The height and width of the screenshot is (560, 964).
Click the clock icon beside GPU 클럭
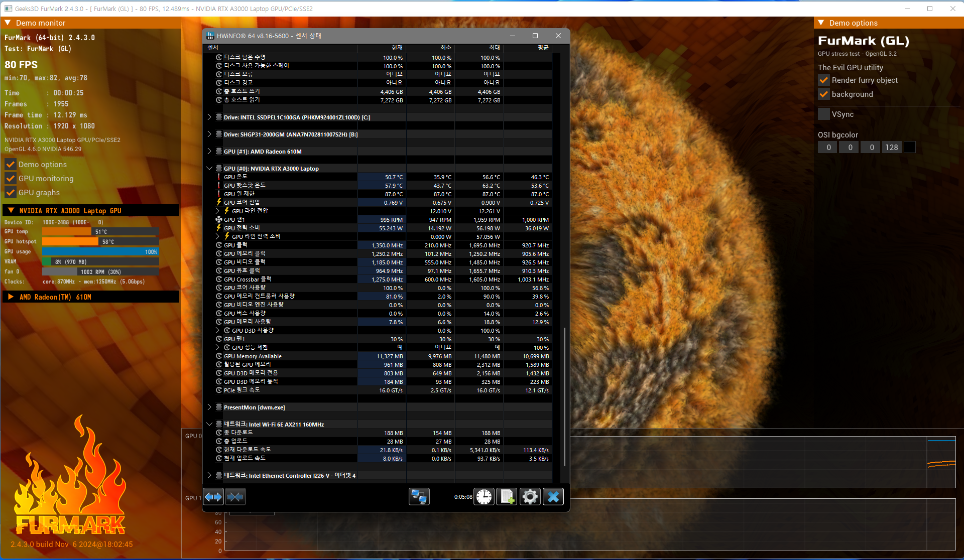coord(219,245)
